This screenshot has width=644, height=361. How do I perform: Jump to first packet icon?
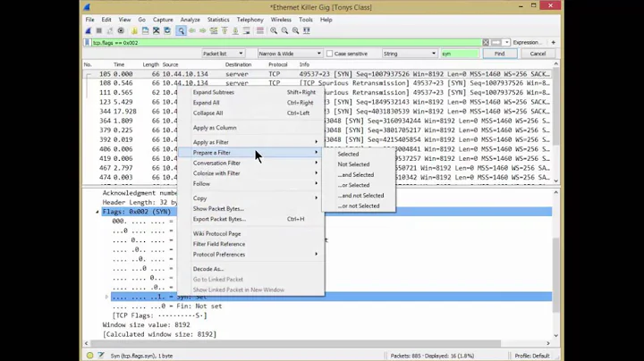(x=225, y=30)
